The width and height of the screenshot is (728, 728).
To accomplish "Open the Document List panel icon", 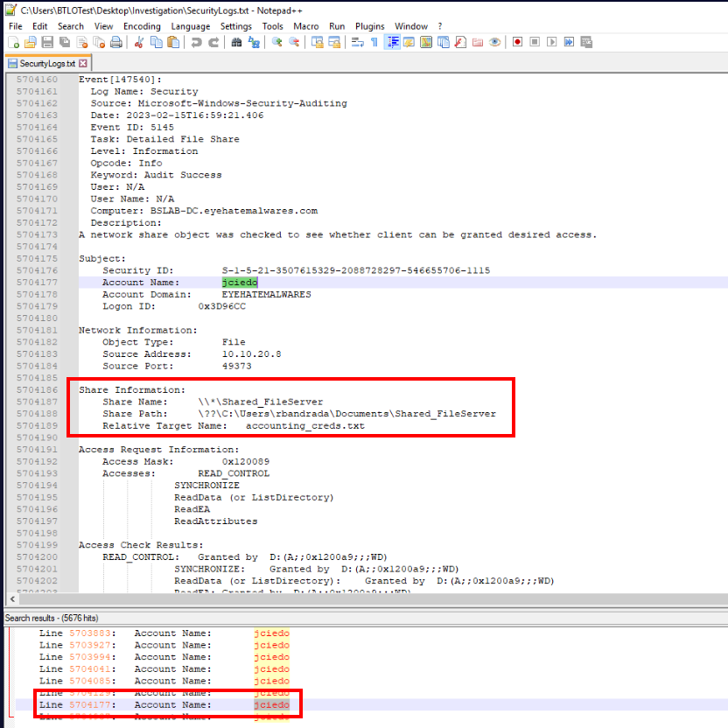I will 444,42.
